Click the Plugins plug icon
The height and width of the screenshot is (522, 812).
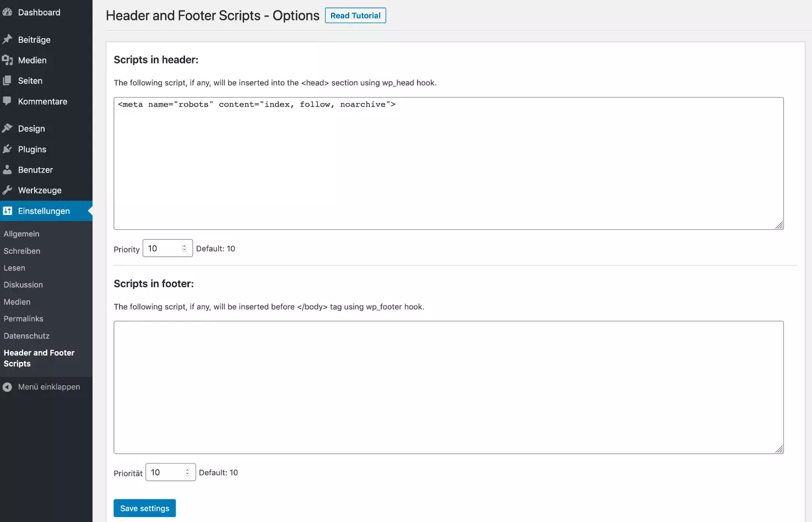coord(7,149)
